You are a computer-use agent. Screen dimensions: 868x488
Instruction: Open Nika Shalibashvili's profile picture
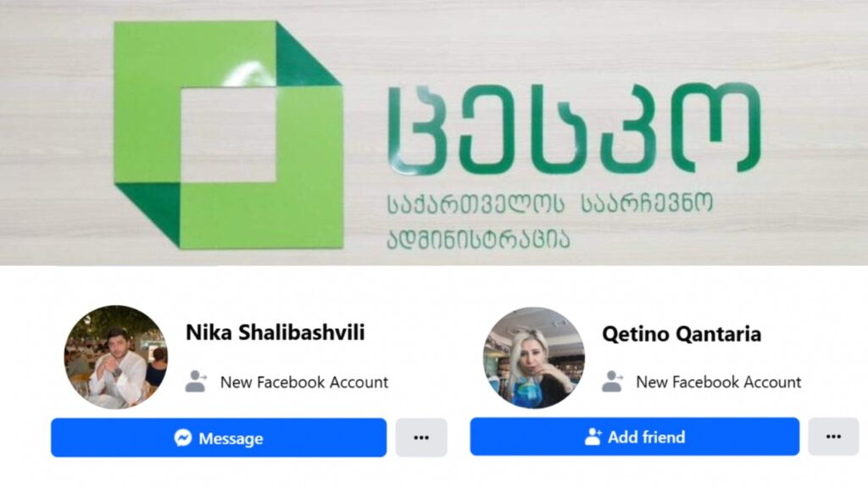[x=115, y=357]
